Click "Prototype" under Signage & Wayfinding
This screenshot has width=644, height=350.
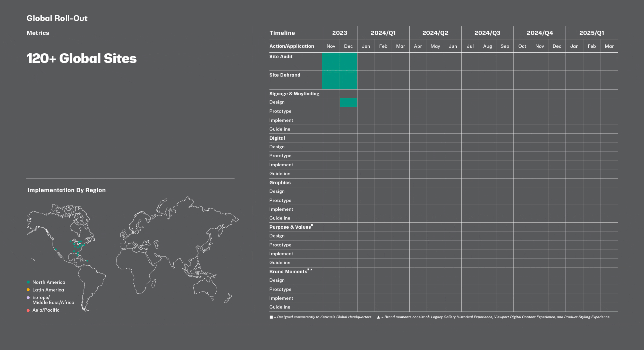pyautogui.click(x=280, y=111)
